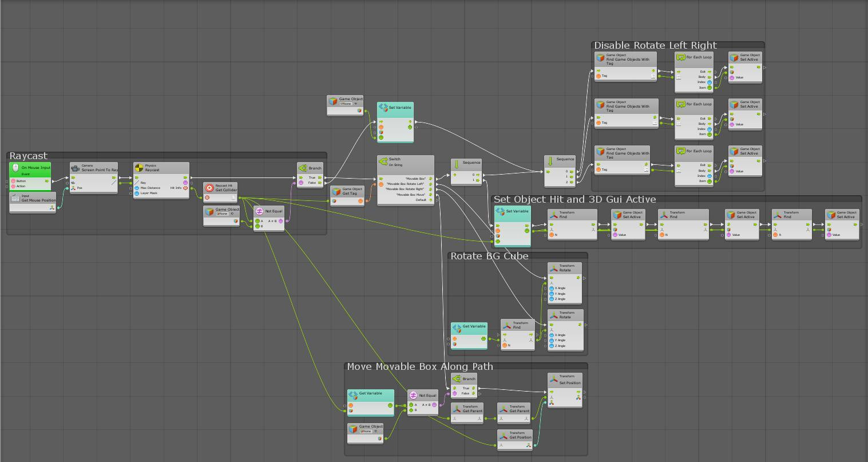Select the Raycast group title

29,156
